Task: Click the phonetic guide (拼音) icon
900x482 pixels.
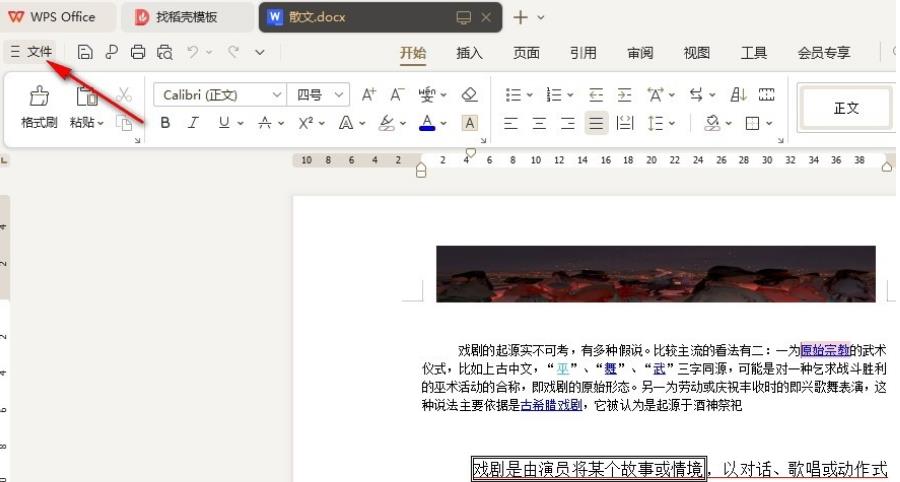Action: coord(426,95)
